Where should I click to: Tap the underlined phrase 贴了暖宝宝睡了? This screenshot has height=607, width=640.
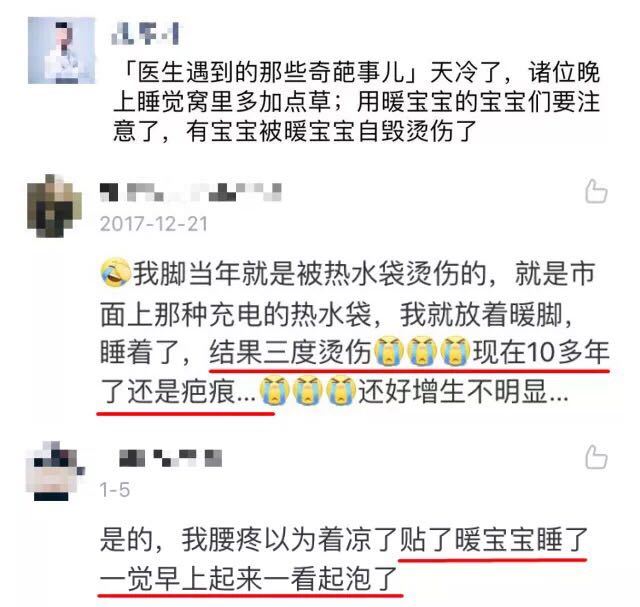click(x=493, y=539)
